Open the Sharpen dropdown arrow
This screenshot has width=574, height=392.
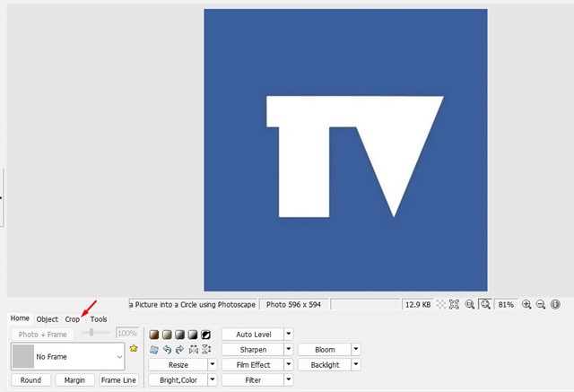289,349
